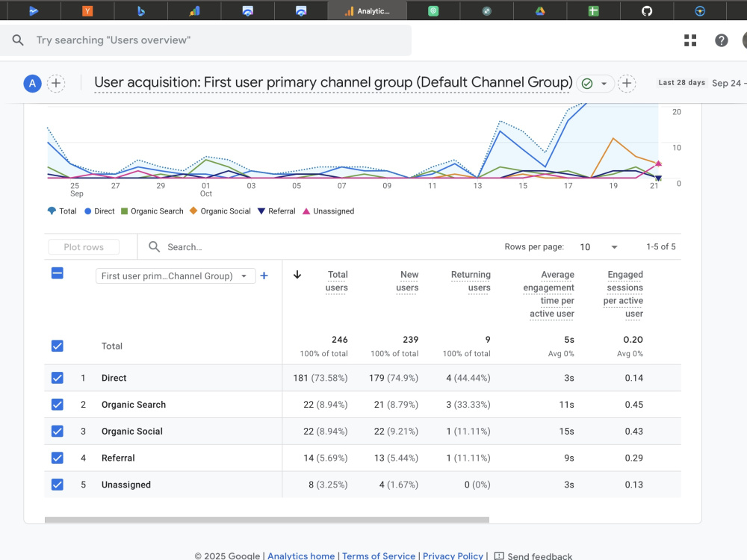The width and height of the screenshot is (747, 560).
Task: Open the Google apps grid icon
Action: tap(689, 40)
